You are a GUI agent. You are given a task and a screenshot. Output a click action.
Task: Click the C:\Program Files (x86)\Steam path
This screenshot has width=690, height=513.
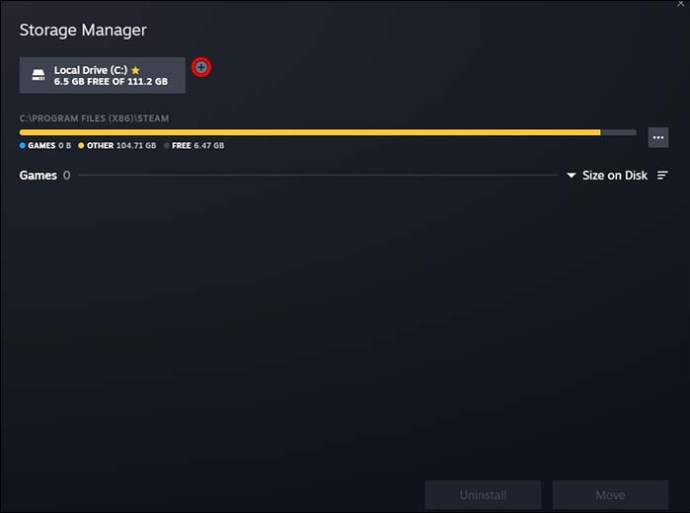94,118
